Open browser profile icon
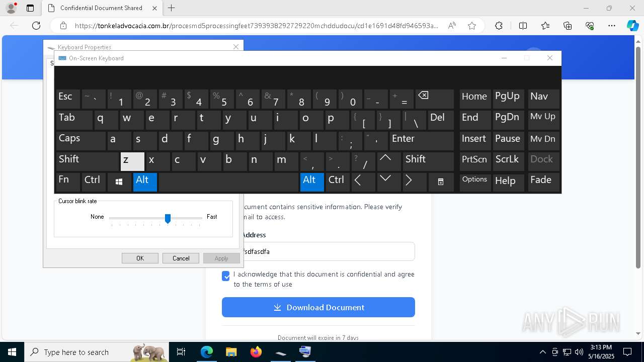The image size is (644, 362). coord(11,8)
